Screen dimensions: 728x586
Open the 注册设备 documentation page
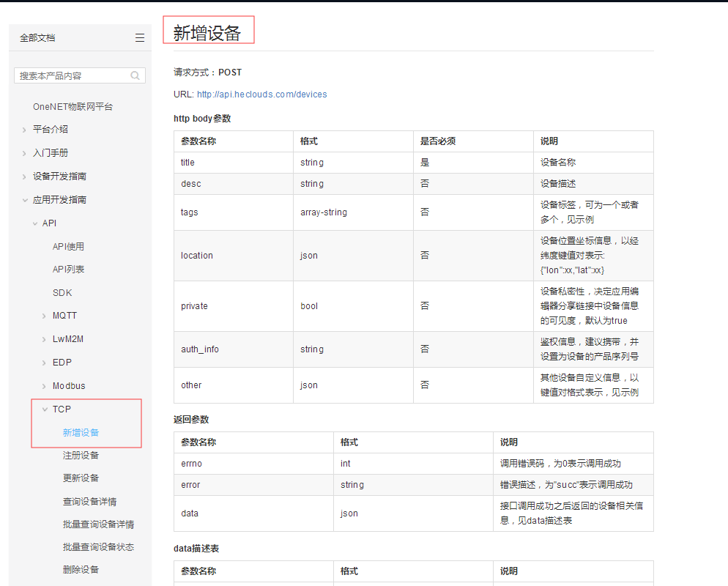tap(83, 454)
